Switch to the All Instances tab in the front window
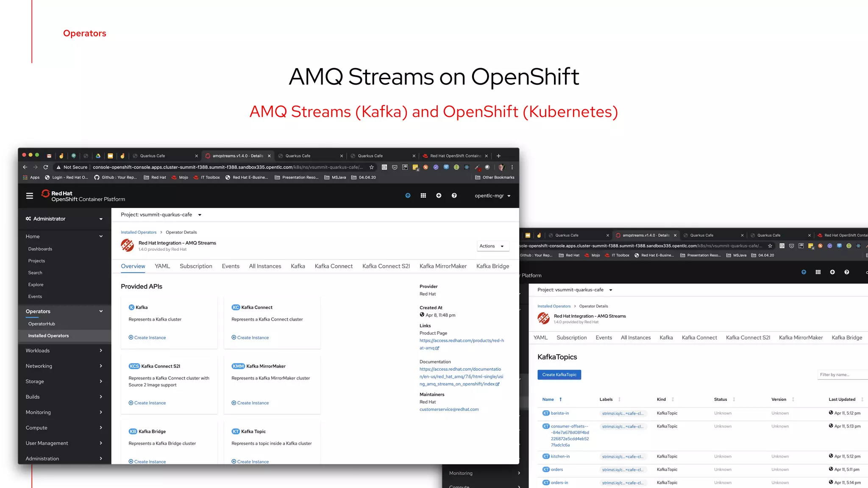The image size is (868, 488). pyautogui.click(x=265, y=266)
